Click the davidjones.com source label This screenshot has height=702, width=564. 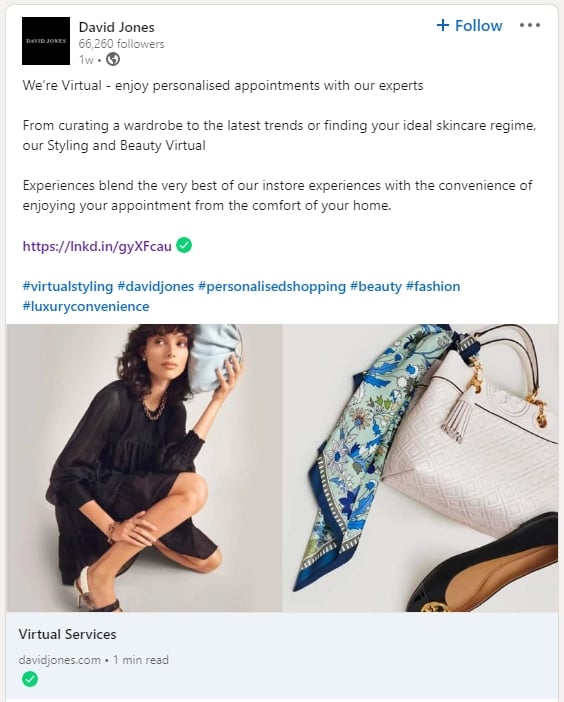point(60,659)
